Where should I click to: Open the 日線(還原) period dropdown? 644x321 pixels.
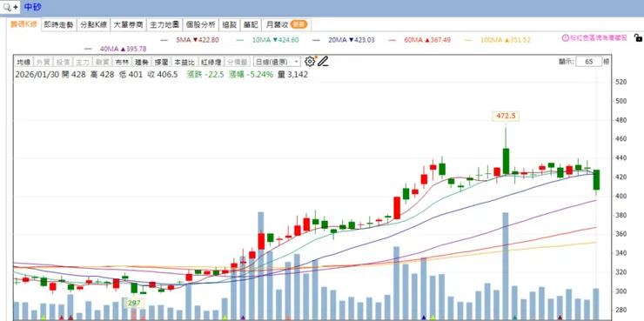[x=278, y=62]
